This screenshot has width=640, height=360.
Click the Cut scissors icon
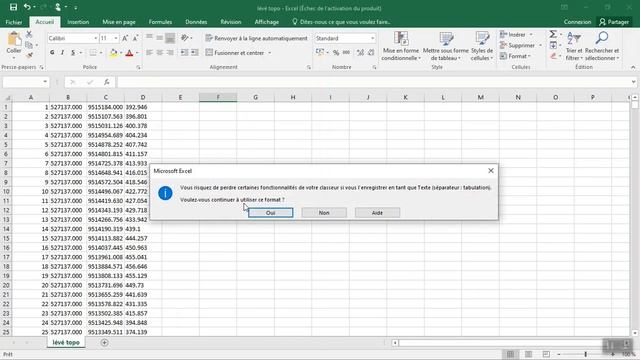(x=29, y=34)
